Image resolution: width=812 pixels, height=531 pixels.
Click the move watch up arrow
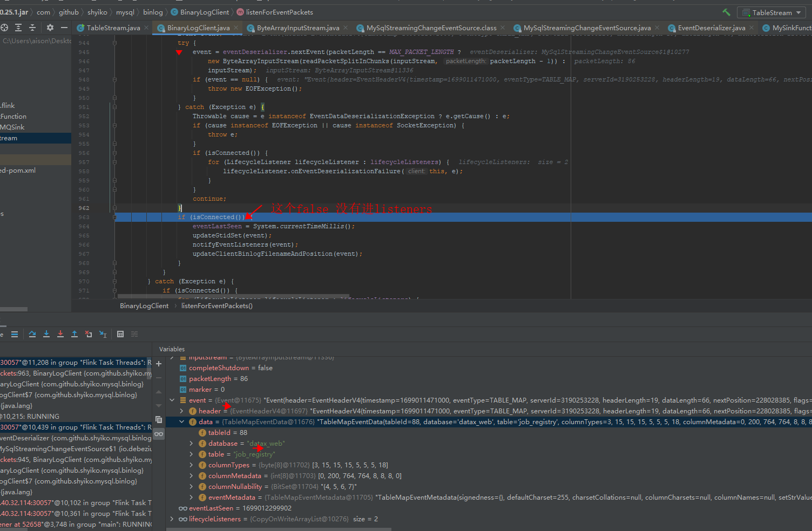[x=159, y=392]
